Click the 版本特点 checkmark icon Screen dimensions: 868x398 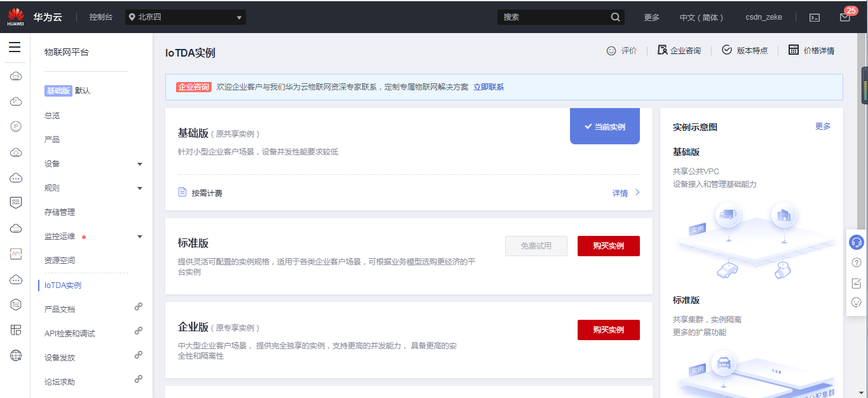727,50
